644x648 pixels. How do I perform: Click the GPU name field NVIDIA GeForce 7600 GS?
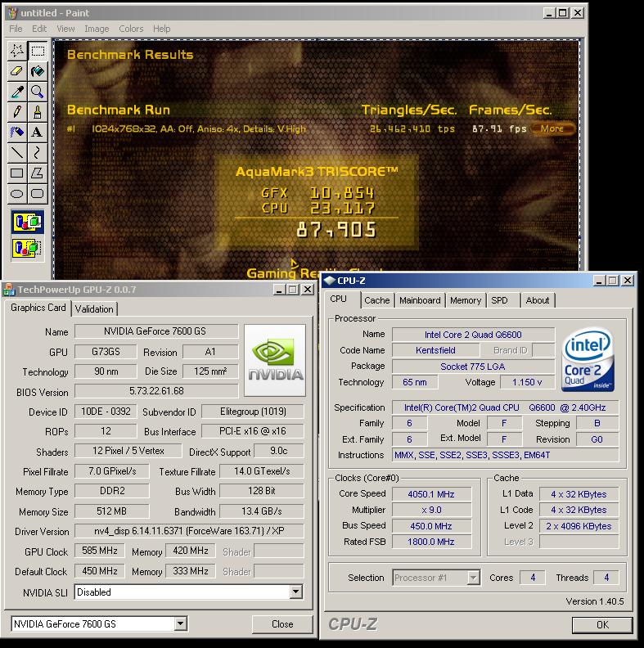[156, 331]
